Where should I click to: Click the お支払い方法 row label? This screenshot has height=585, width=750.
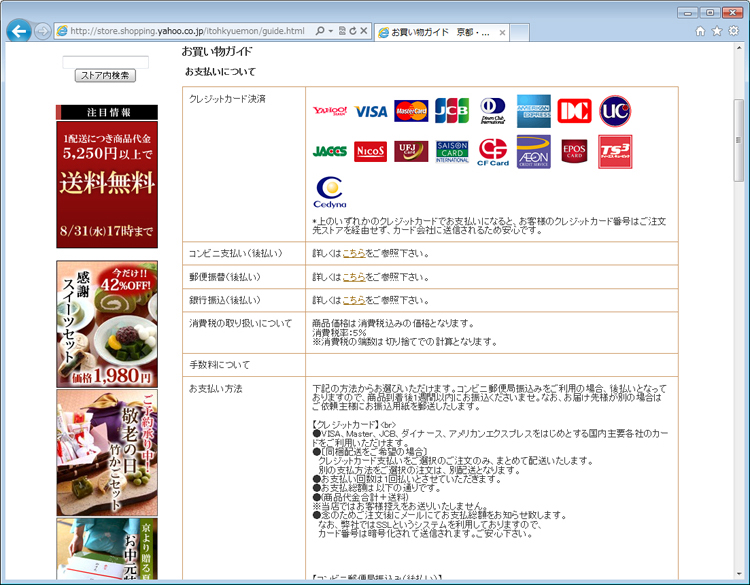[x=216, y=388]
